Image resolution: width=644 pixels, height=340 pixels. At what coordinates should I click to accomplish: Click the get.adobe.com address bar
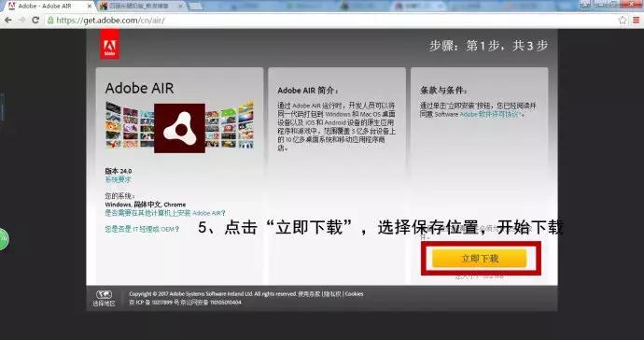point(329,21)
